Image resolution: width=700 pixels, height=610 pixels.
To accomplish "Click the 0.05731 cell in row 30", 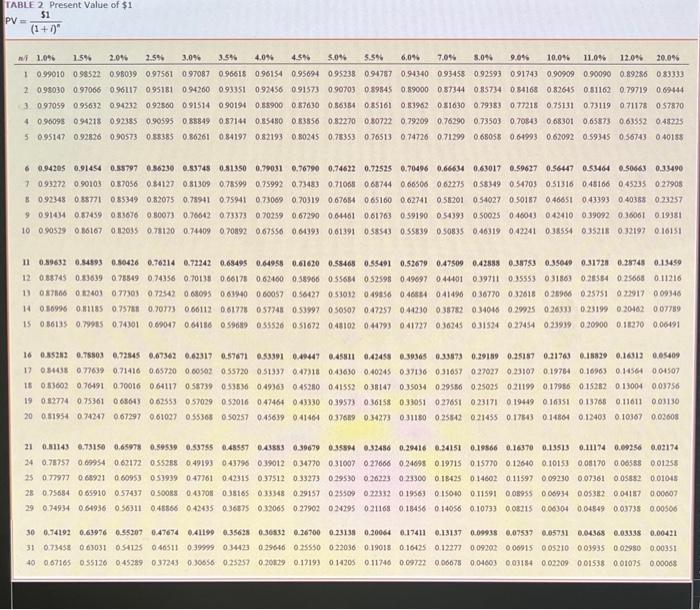I will pos(556,533).
